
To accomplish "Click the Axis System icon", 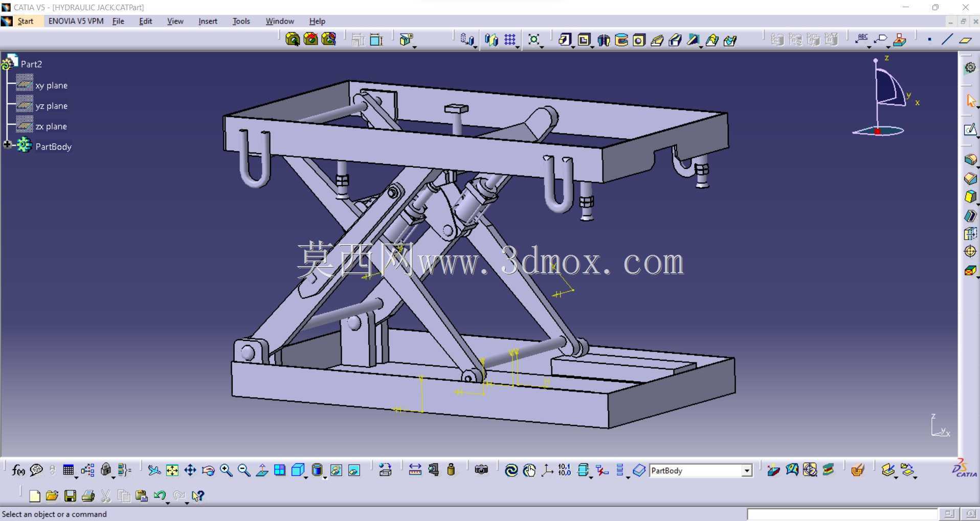I will 547,470.
